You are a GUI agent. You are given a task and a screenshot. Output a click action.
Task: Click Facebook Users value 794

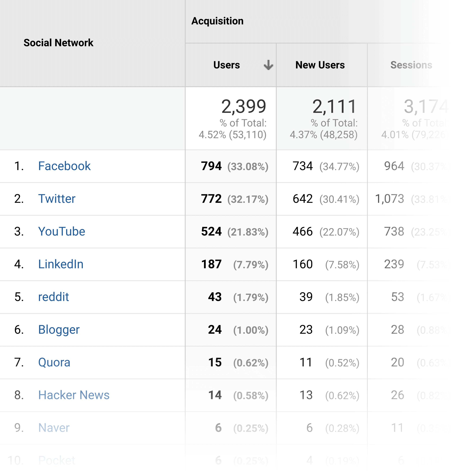211,166
